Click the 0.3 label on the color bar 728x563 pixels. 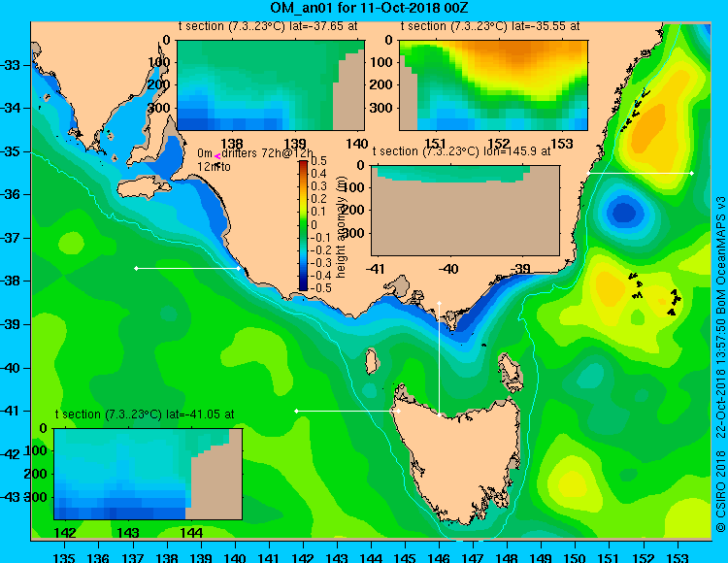tap(318, 186)
